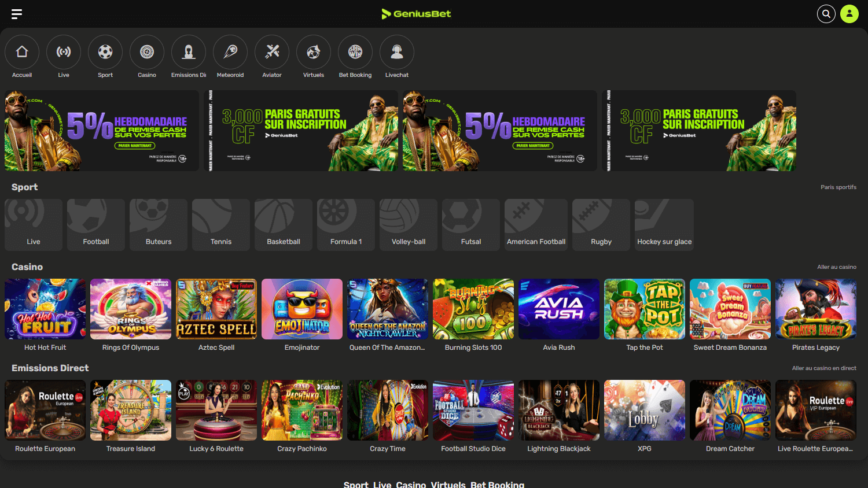Select Virtuels in the footer menu
Screen dimensions: 868x488
click(x=448, y=485)
